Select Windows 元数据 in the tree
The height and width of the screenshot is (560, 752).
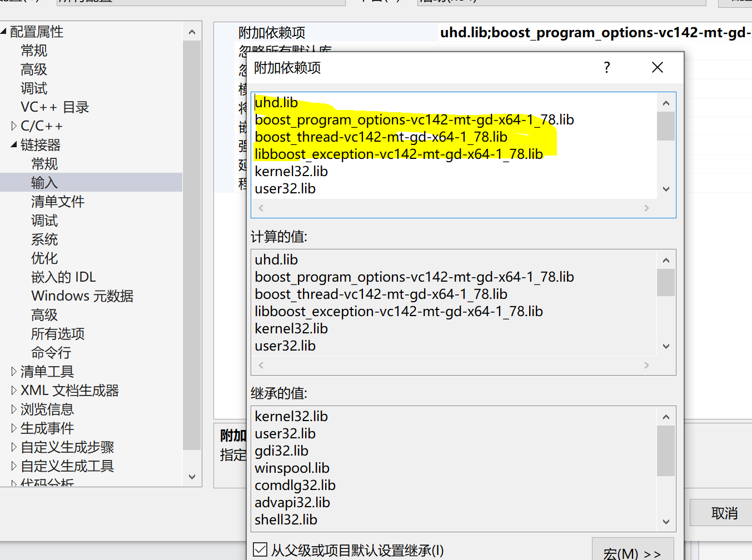pyautogui.click(x=82, y=296)
